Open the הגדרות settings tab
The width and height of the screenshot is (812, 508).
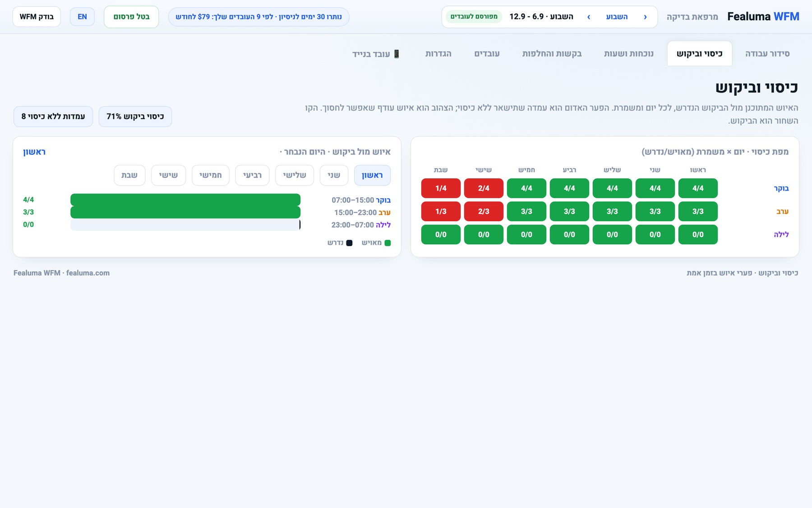pos(438,54)
